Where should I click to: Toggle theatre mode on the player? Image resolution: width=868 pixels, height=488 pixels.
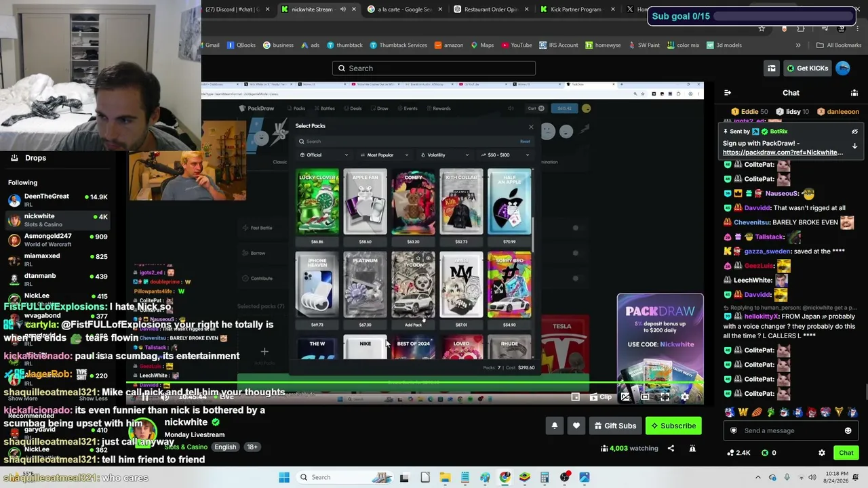[x=645, y=397]
